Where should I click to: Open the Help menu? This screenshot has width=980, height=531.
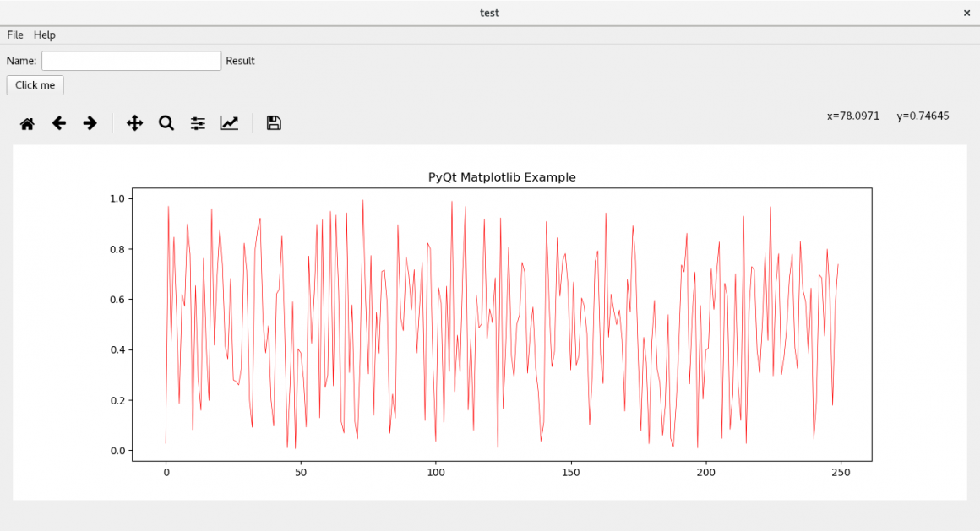coord(45,35)
